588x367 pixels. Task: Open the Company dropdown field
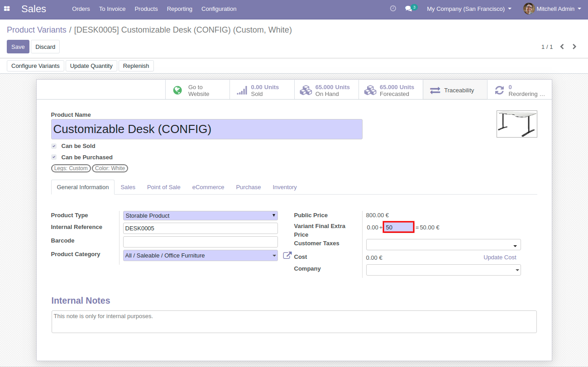point(443,270)
